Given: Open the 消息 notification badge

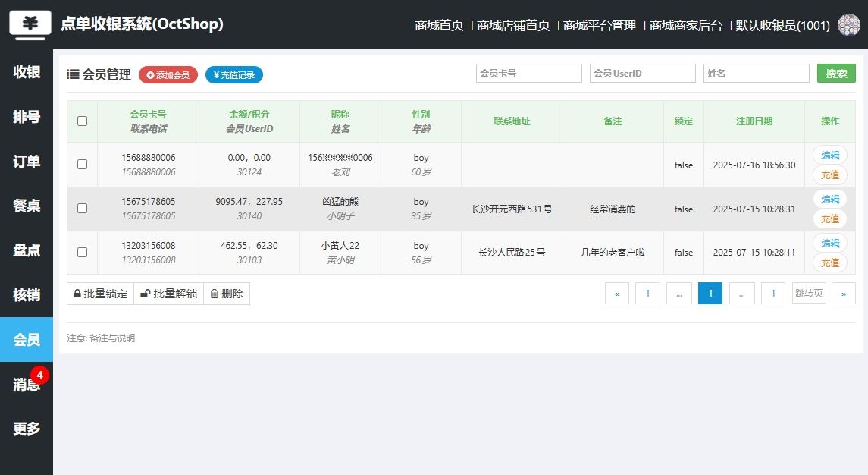Looking at the screenshot, I should click(39, 376).
